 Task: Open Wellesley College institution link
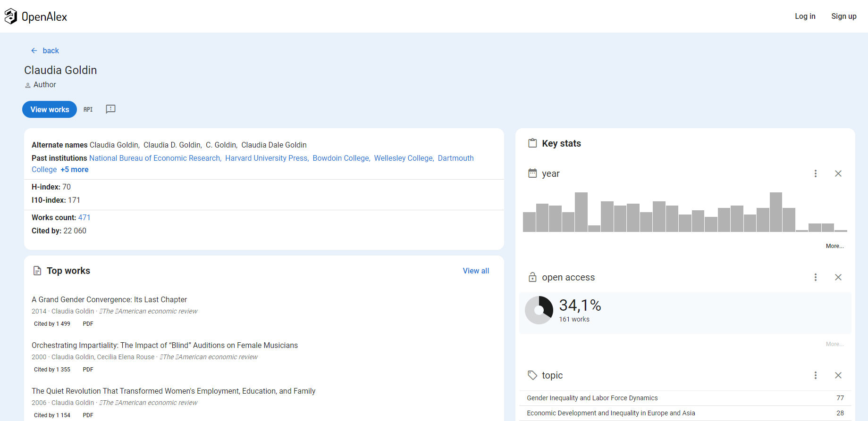coord(404,158)
